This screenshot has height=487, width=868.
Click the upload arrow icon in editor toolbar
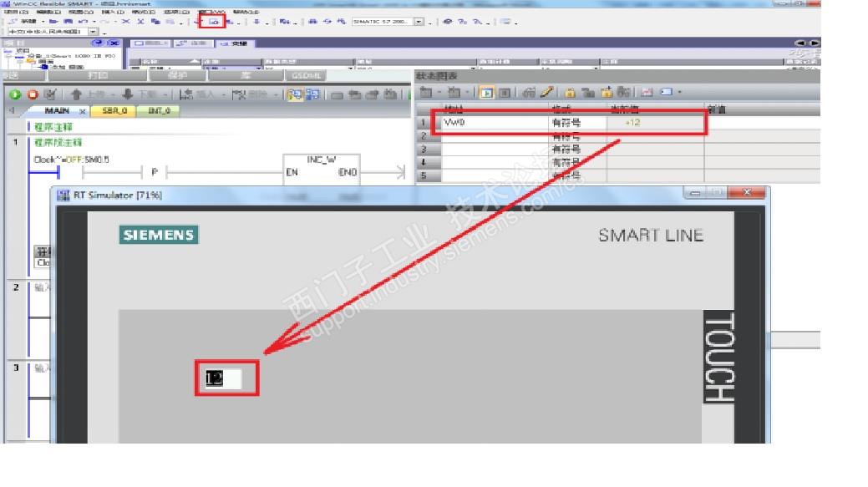click(76, 94)
